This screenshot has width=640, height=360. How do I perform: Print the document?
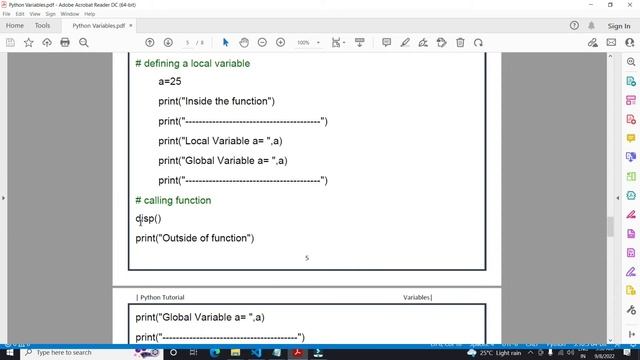pos(65,42)
